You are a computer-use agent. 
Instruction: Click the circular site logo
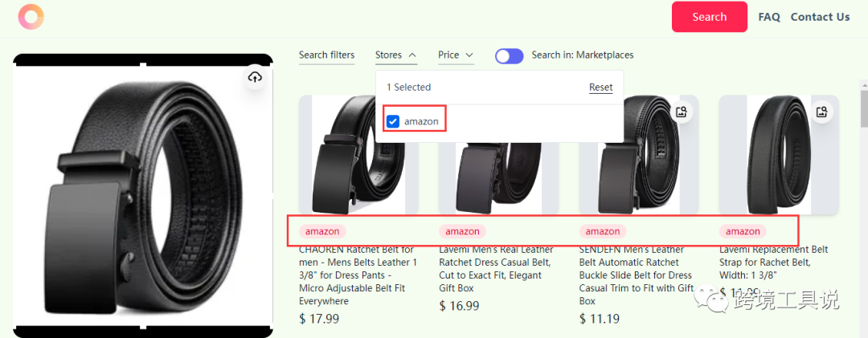pyautogui.click(x=31, y=17)
